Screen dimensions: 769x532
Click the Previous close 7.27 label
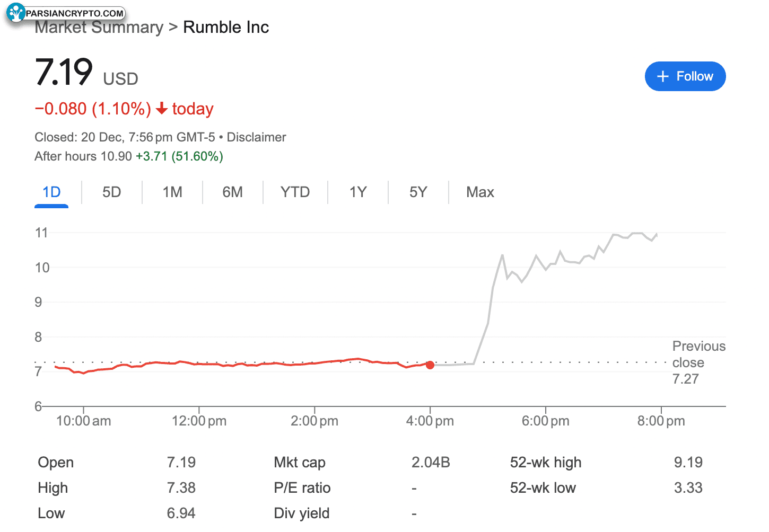pyautogui.click(x=698, y=362)
